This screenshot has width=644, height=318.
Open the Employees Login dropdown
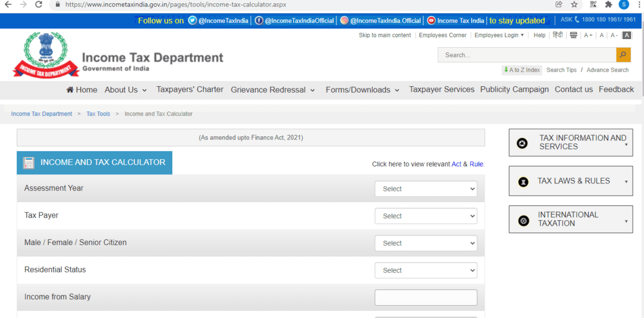[499, 35]
